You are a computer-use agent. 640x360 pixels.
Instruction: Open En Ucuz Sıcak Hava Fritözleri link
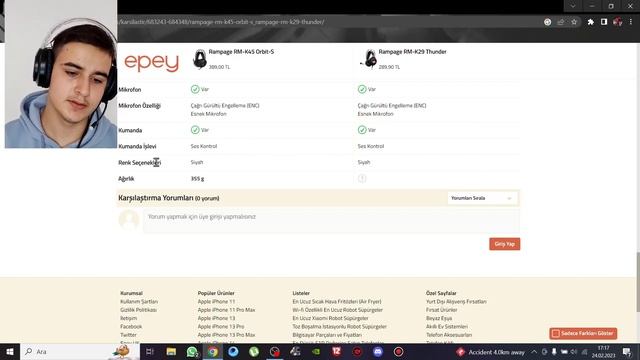(x=337, y=302)
